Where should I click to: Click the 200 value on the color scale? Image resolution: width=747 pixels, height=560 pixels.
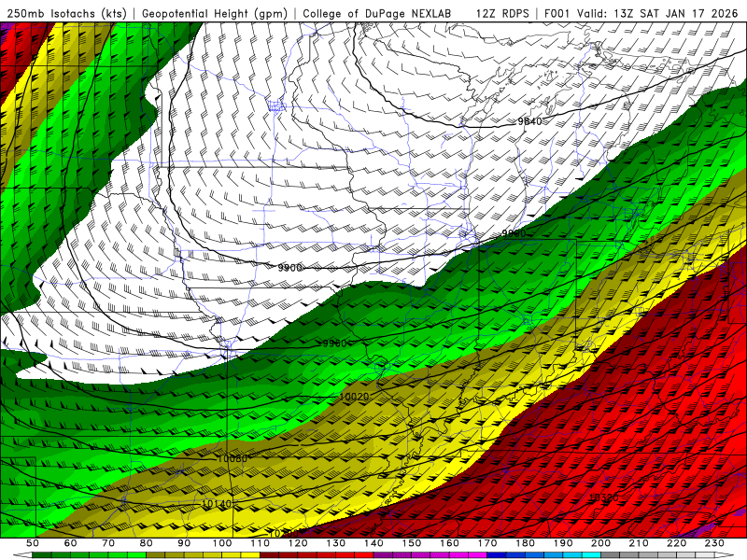[601, 543]
